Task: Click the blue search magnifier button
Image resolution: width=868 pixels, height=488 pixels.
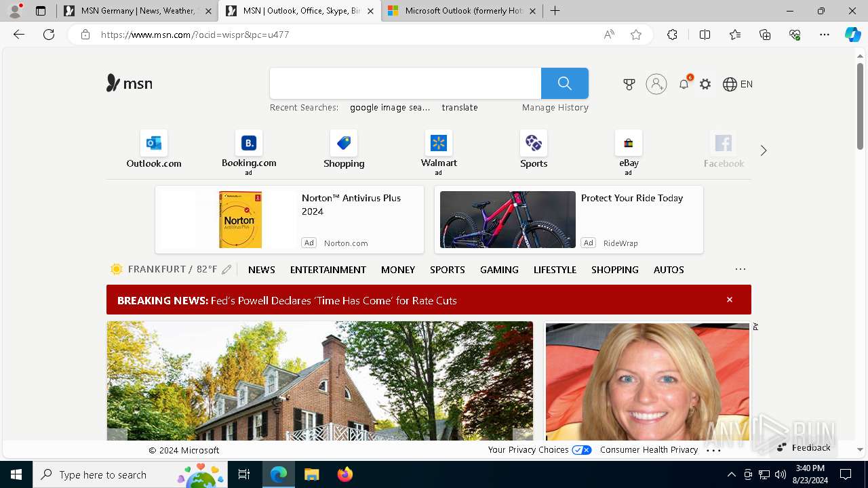Action: point(565,83)
